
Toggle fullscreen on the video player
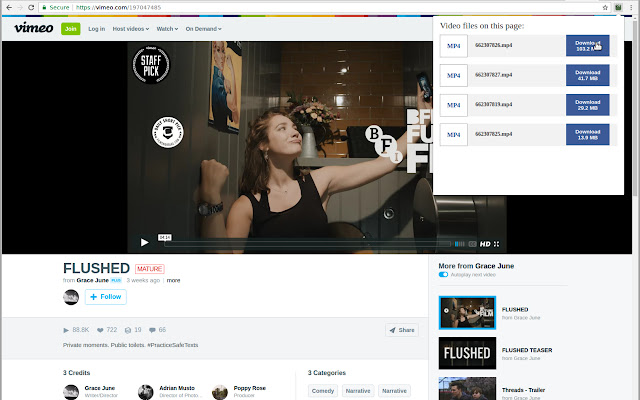(496, 242)
